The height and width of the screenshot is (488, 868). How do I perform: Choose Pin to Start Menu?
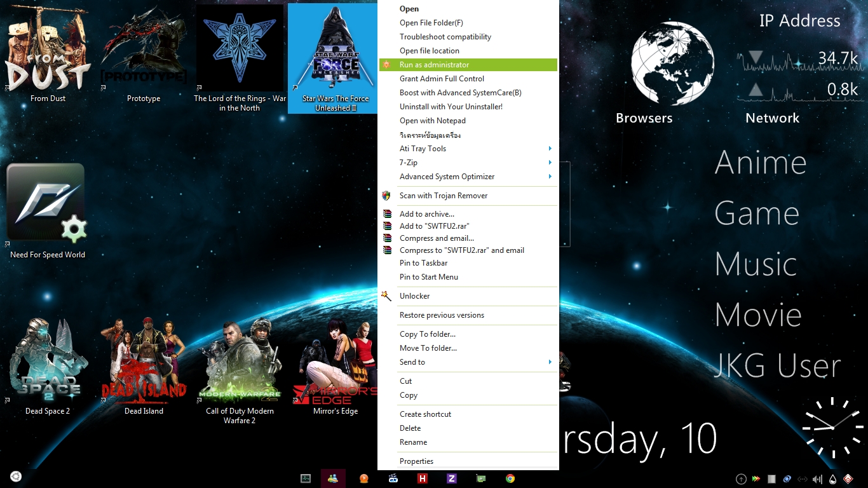pos(468,277)
